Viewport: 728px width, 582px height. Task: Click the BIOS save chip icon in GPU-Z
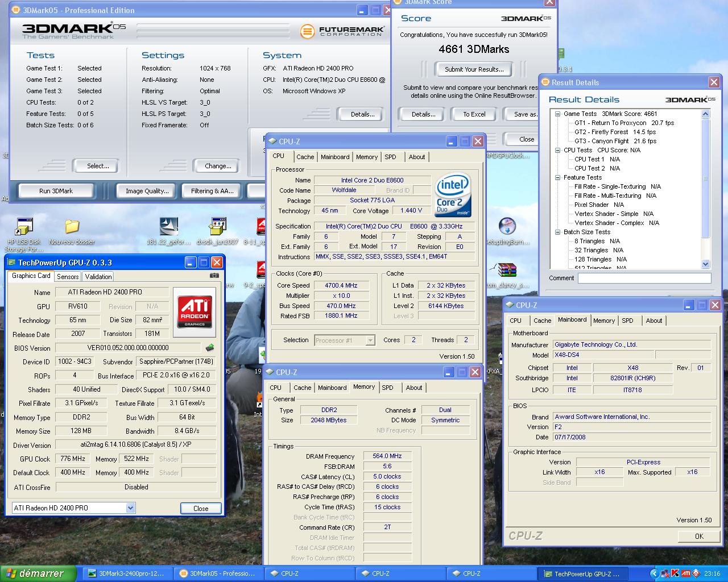pos(210,347)
